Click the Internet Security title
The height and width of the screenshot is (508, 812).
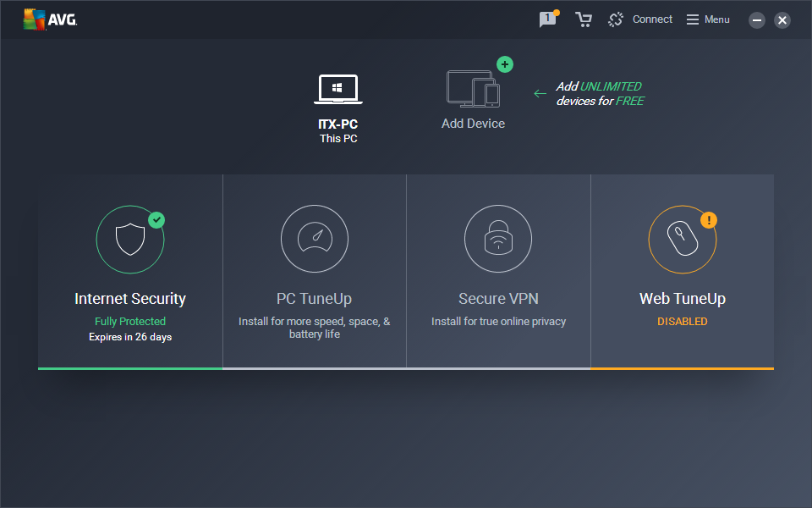click(x=130, y=299)
